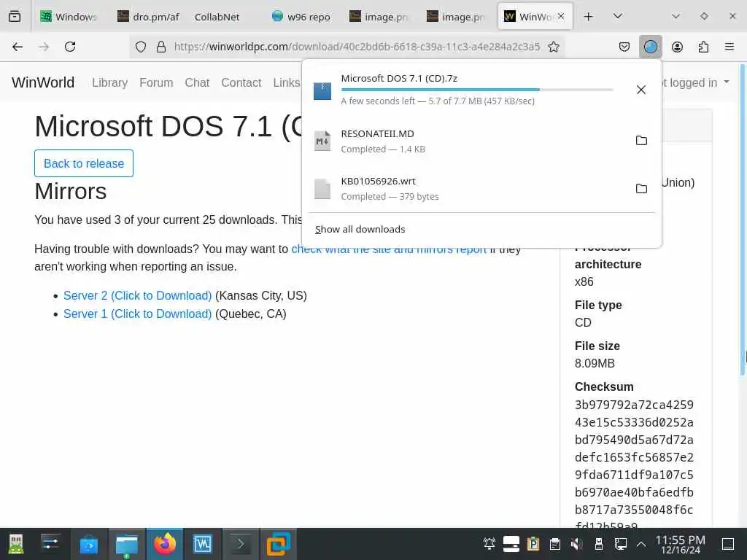
Task: Reload the page with the refresh icon
Action: [x=70, y=47]
